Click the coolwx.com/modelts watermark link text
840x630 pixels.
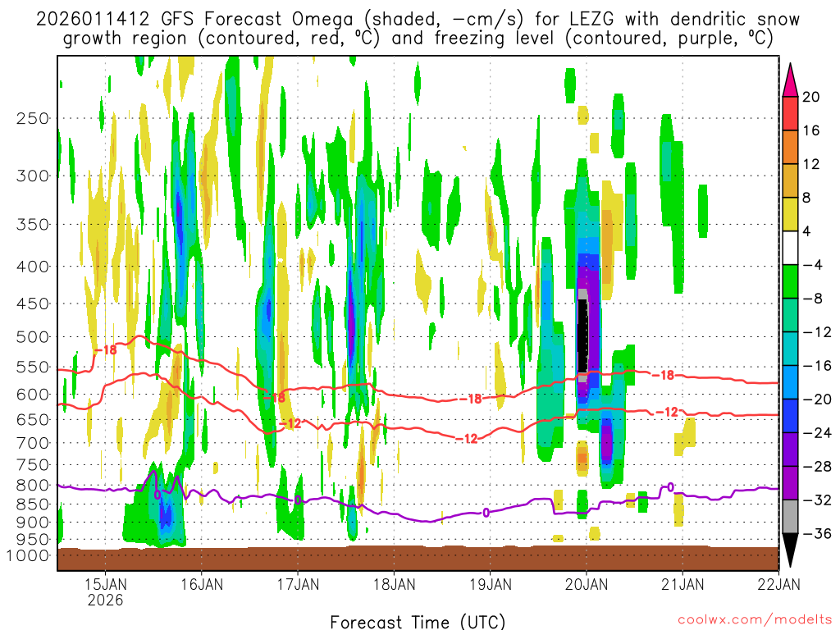tap(755, 620)
